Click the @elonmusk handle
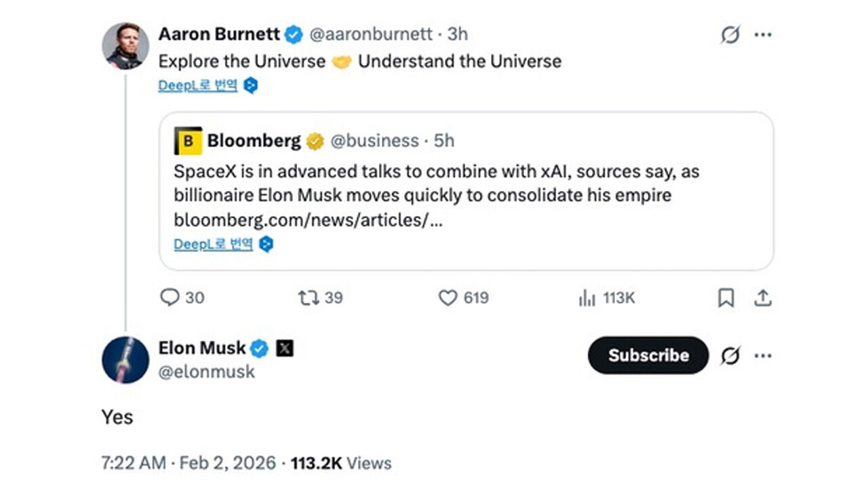 [207, 371]
